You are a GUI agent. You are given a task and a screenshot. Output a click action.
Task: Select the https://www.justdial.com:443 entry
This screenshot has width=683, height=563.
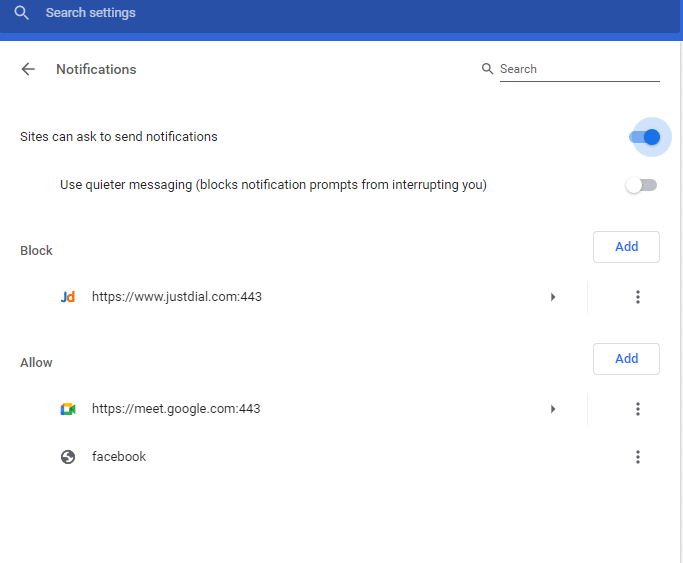click(x=177, y=297)
